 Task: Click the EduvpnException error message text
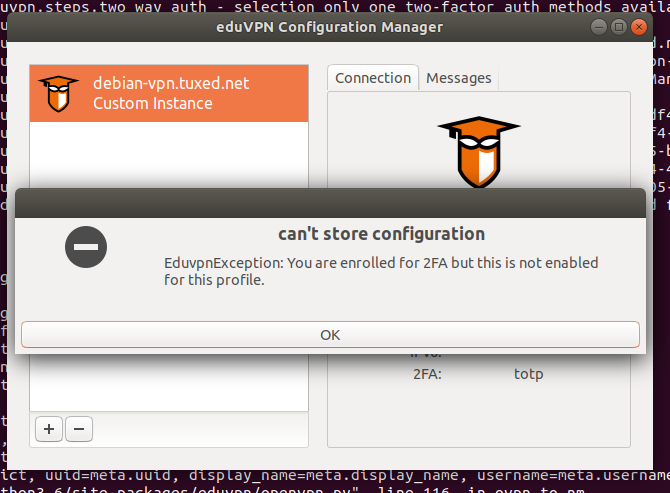point(381,271)
